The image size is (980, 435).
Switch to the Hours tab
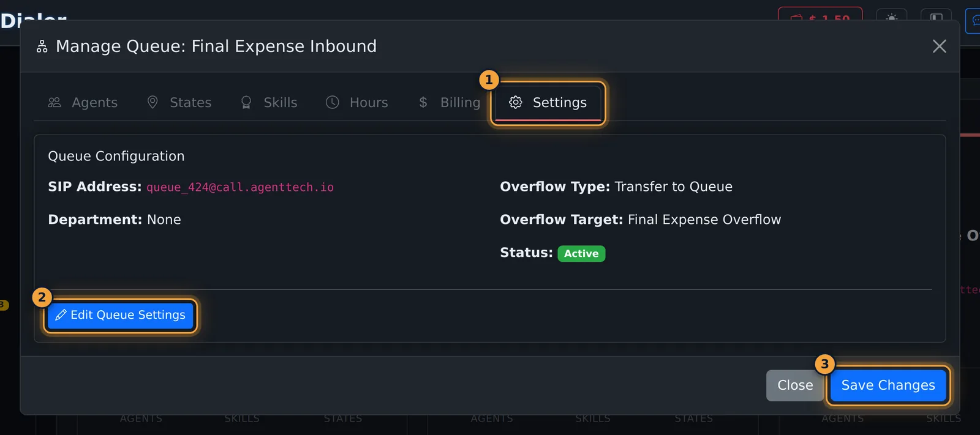357,102
